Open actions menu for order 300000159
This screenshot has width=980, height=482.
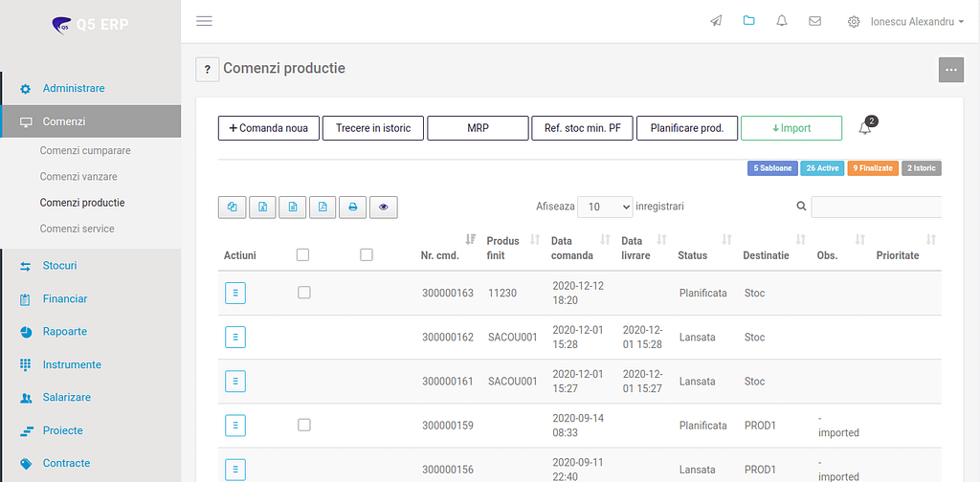[235, 426]
